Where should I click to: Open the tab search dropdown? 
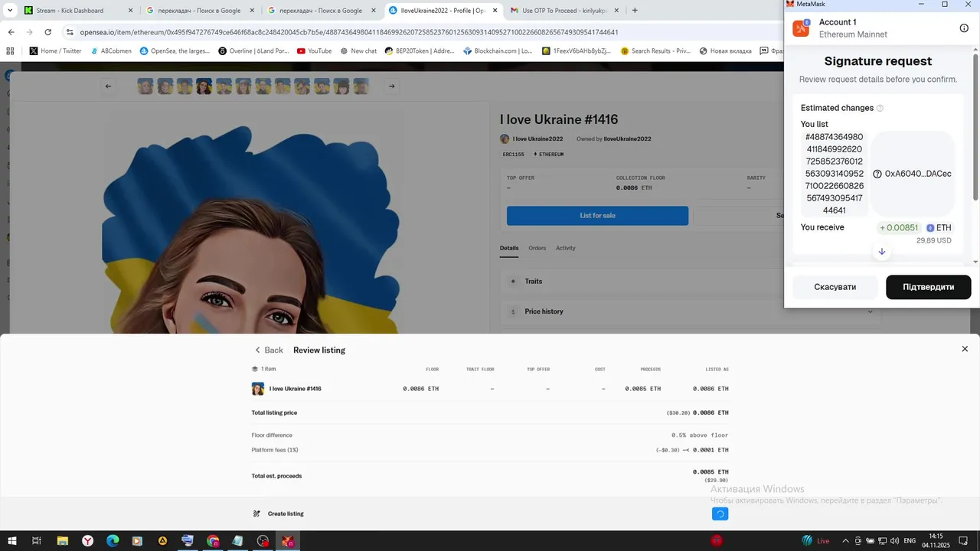(x=10, y=11)
